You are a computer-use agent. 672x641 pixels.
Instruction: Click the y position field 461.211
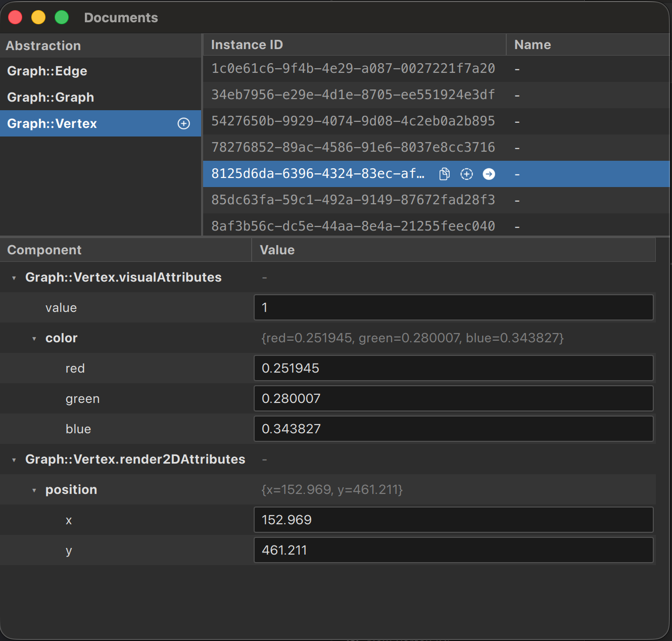coord(453,550)
